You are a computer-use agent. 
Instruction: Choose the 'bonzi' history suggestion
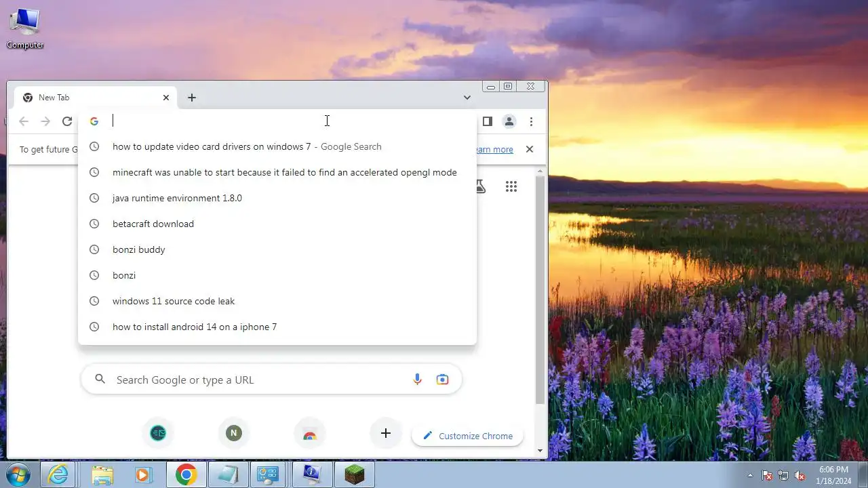click(x=277, y=275)
